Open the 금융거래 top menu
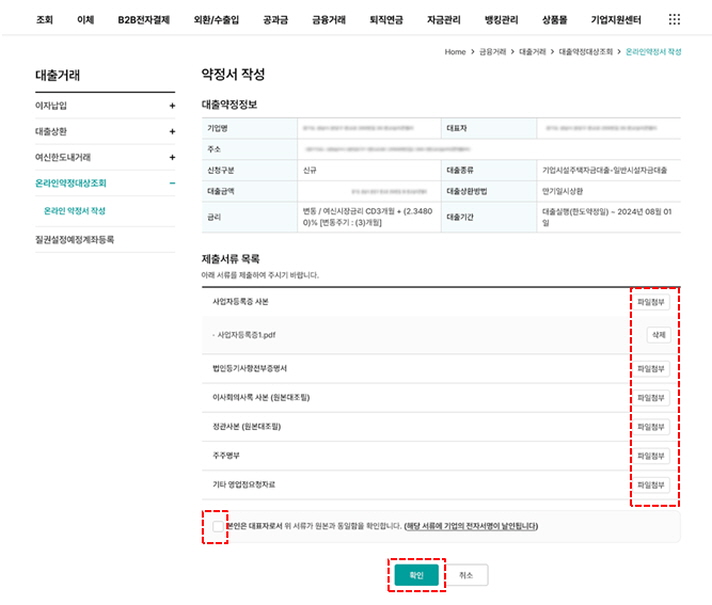Viewport: 712px width, 605px height. pos(329,19)
